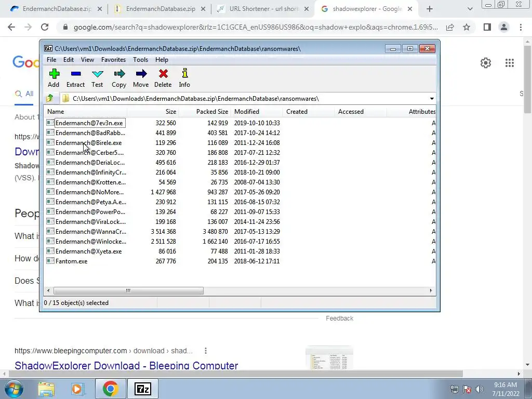Open the Tools menu in 7-Zip
This screenshot has height=399, width=532.
140,60
